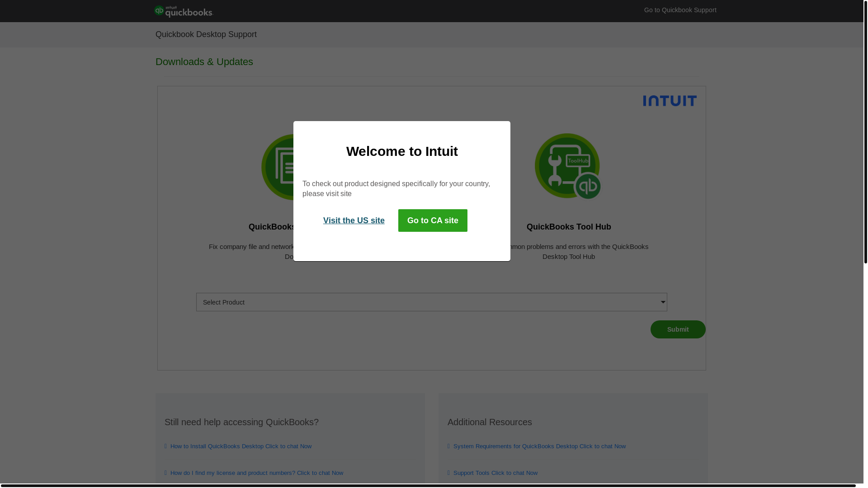The image size is (868, 488).
Task: Click the Welcome to Intuit dialog title
Action: [x=402, y=151]
